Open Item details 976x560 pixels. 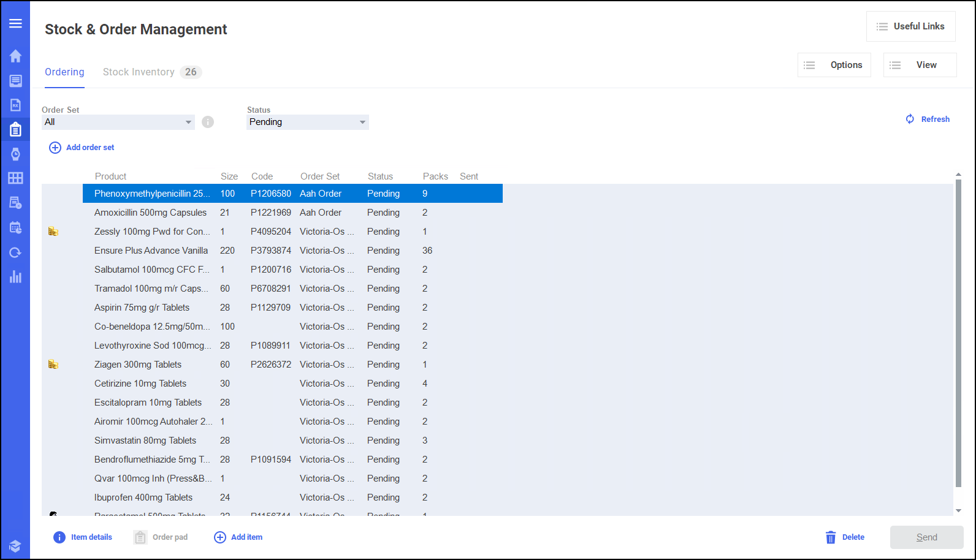click(83, 537)
